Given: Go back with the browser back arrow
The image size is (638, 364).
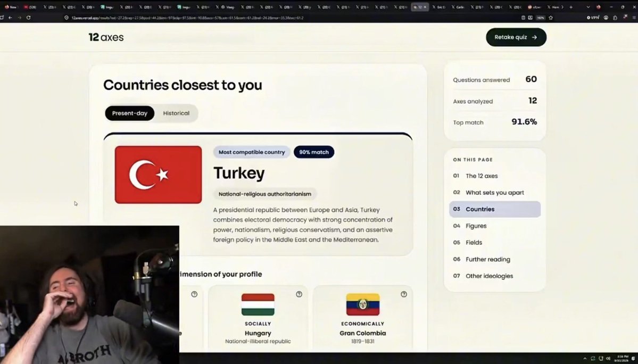Looking at the screenshot, I should tap(10, 18).
